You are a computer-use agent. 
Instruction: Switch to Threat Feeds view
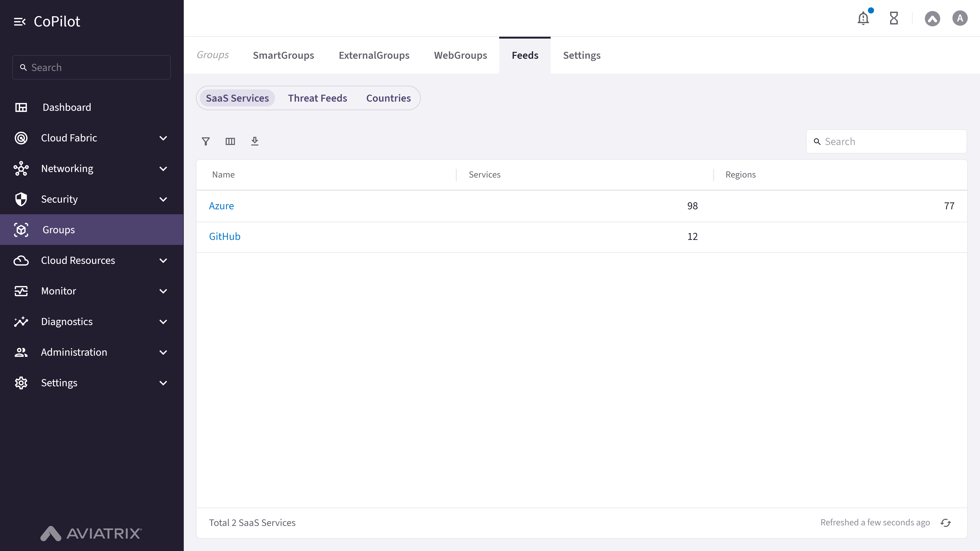[317, 98]
